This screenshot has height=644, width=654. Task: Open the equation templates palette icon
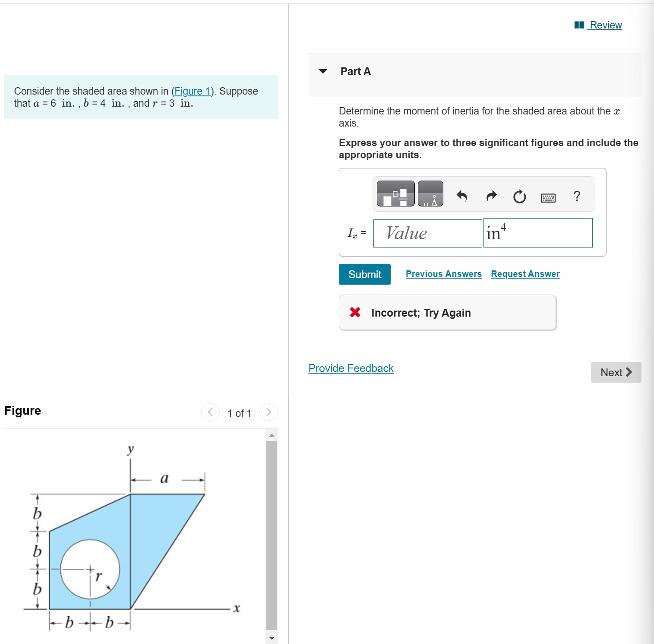[395, 194]
